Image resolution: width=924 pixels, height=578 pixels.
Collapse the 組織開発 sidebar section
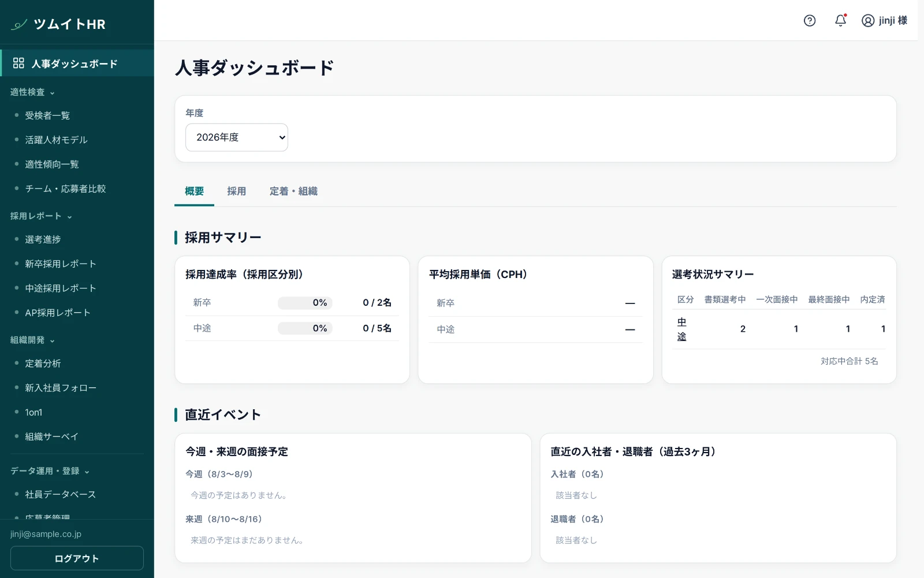[x=32, y=340]
